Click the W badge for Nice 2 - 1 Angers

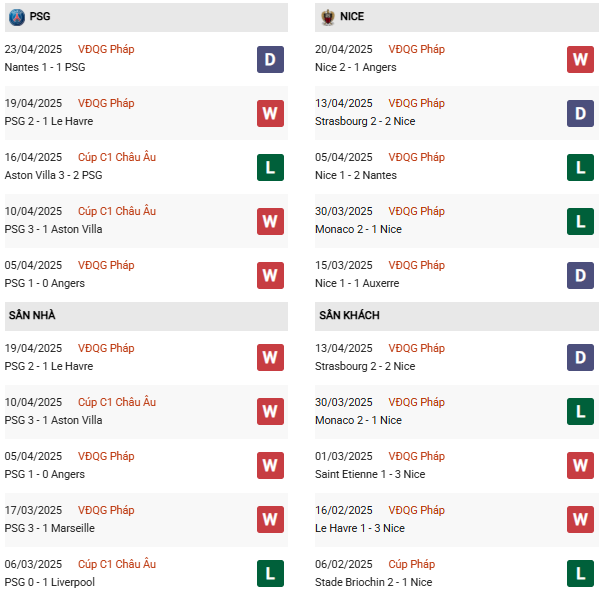pos(580,59)
